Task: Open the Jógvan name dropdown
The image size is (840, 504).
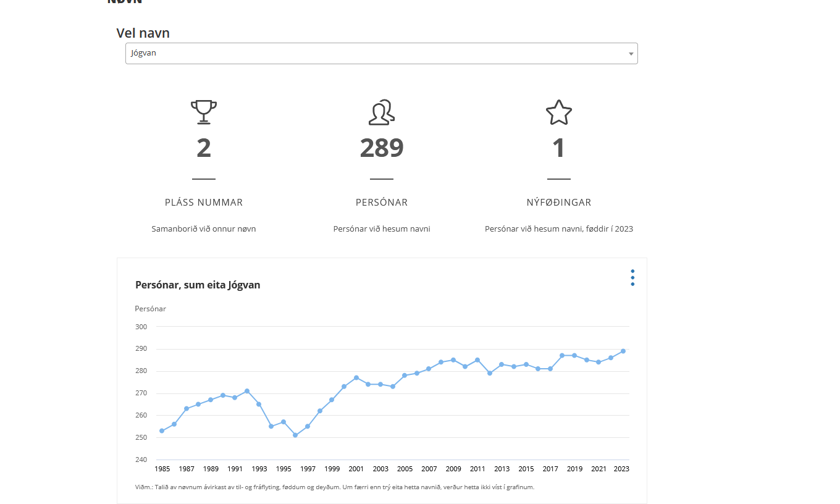Action: coord(381,53)
